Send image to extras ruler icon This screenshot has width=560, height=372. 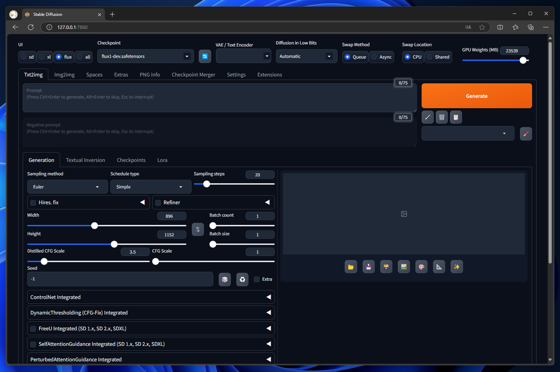pos(439,267)
